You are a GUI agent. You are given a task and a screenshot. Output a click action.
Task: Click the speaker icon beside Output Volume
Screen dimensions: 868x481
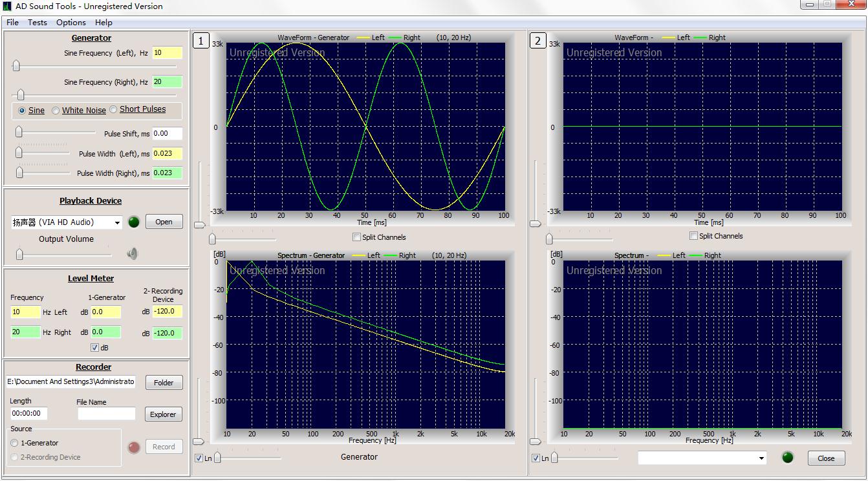click(x=133, y=254)
